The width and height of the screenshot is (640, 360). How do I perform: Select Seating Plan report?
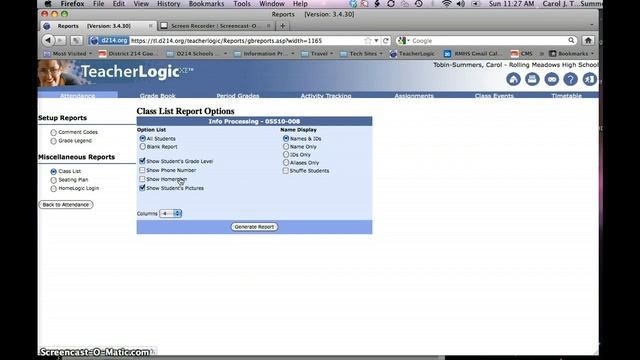pyautogui.click(x=53, y=180)
